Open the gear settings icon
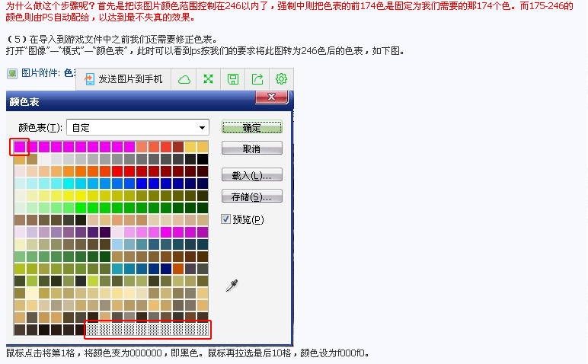This screenshot has height=364, width=588. pyautogui.click(x=281, y=79)
